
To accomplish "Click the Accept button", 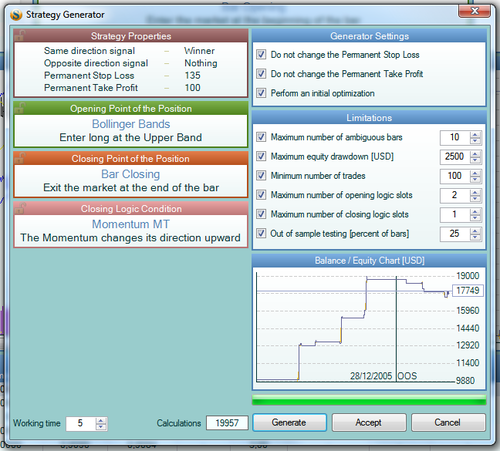I will tap(369, 422).
